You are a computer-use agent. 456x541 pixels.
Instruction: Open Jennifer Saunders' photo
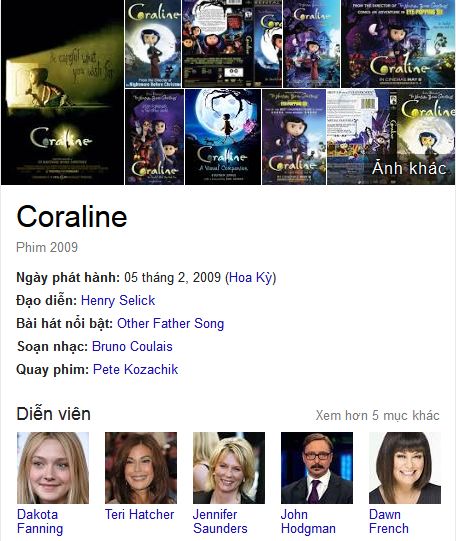(229, 468)
